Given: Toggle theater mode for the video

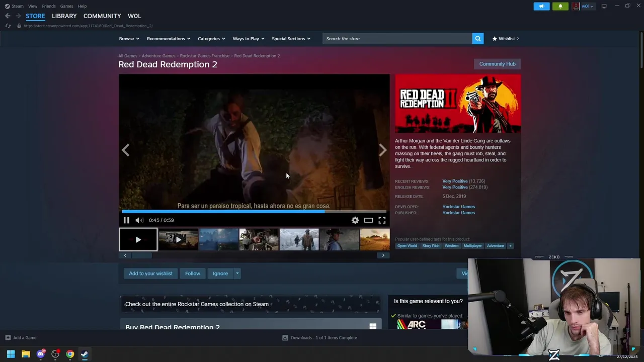Looking at the screenshot, I should pyautogui.click(x=369, y=220).
